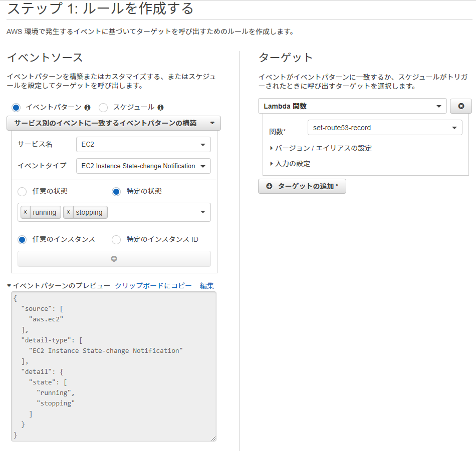Click the "source" key in JSON preview

(x=37, y=309)
